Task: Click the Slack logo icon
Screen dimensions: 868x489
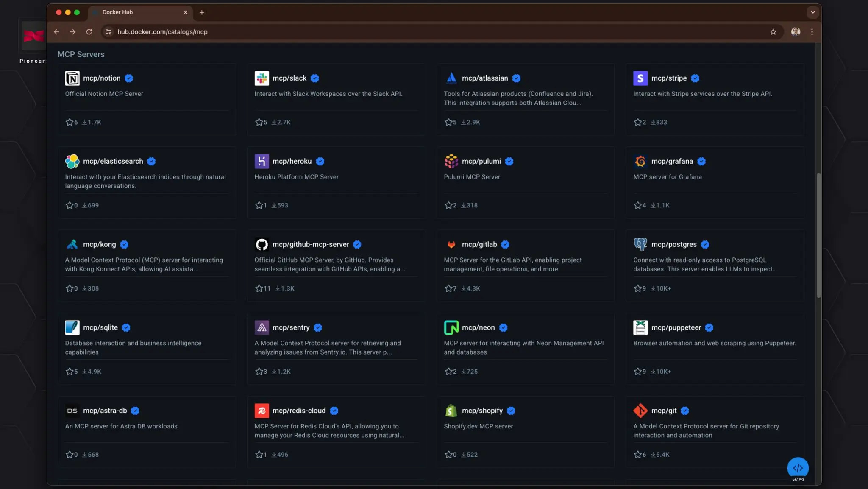Action: (x=262, y=78)
